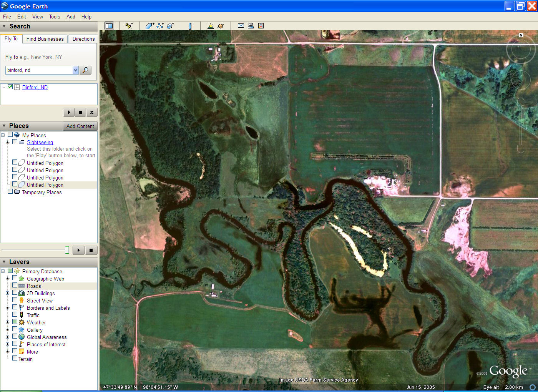Open the Edit menu
This screenshot has height=392, width=538.
[22, 17]
